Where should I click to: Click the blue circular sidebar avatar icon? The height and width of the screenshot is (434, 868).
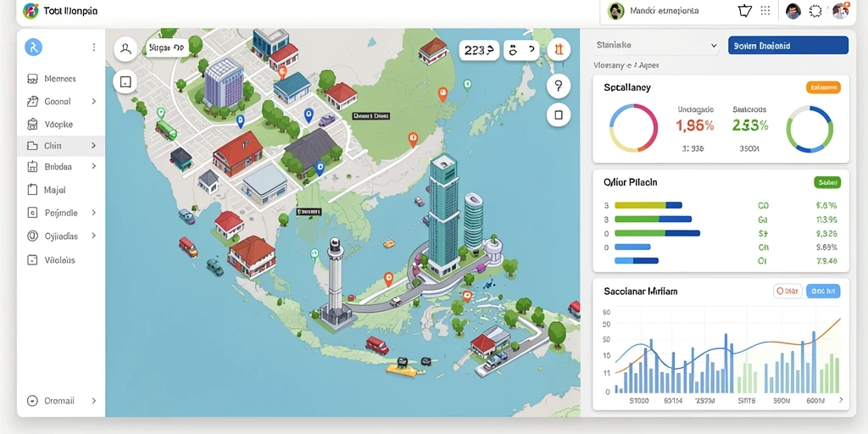coord(34,47)
